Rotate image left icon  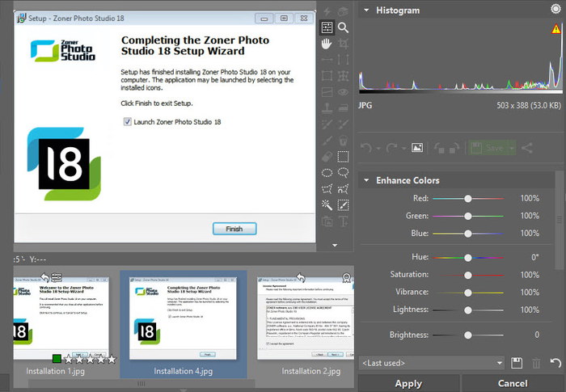[x=439, y=148]
